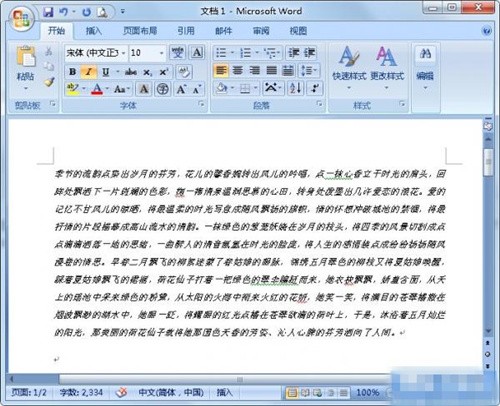Click the bullet list icon
The image size is (500, 406).
pos(222,53)
